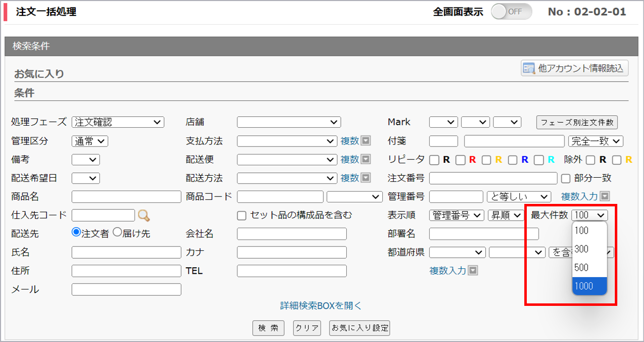This screenshot has width=644, height=342.
Task: Click the 会社名 input field
Action: coord(292,234)
